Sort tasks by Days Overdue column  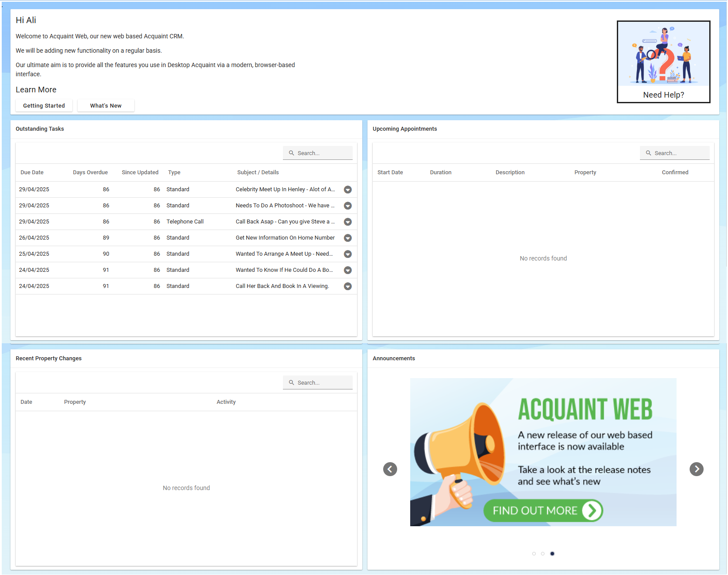click(90, 172)
